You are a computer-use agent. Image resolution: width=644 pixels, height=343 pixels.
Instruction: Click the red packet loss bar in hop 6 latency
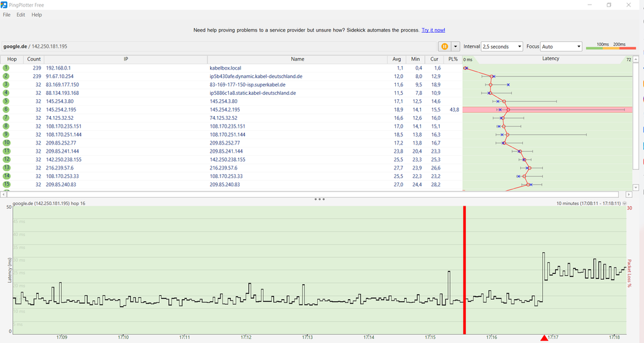[x=547, y=110]
